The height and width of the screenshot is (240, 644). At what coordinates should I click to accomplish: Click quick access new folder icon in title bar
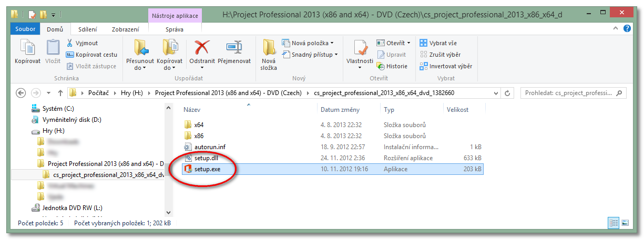click(x=43, y=15)
